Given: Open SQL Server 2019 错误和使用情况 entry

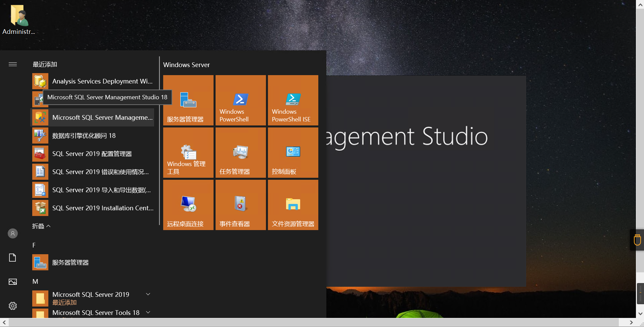Looking at the screenshot, I should pos(93,172).
